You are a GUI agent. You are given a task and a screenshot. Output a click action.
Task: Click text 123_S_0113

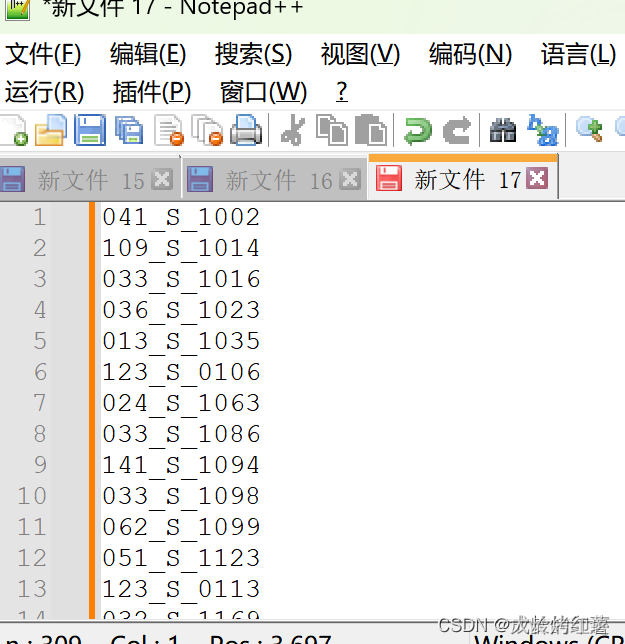point(181,589)
